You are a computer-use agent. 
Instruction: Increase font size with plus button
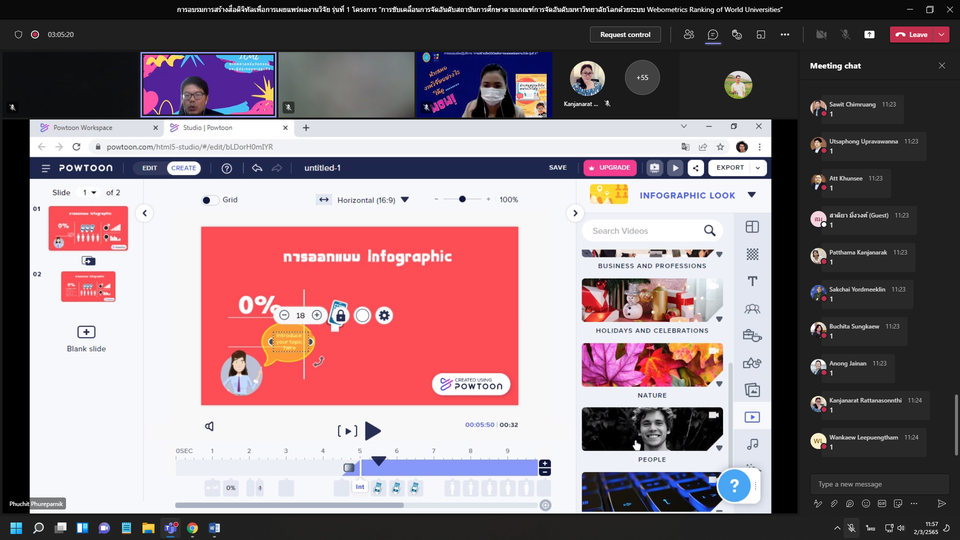317,315
